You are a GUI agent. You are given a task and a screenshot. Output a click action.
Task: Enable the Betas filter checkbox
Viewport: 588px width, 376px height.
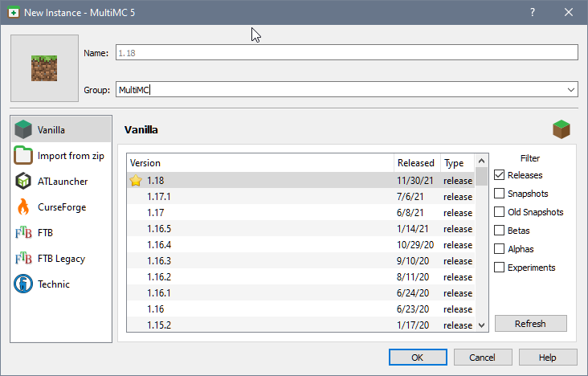coord(499,231)
